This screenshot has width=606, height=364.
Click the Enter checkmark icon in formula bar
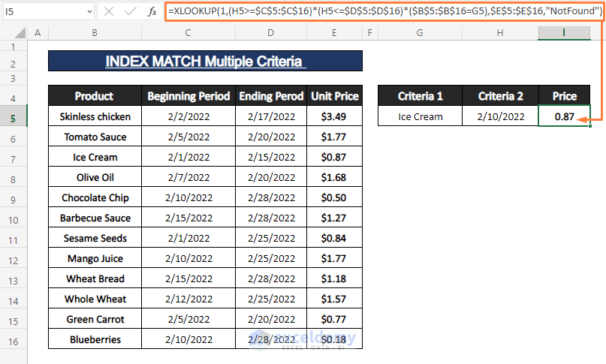click(x=130, y=12)
